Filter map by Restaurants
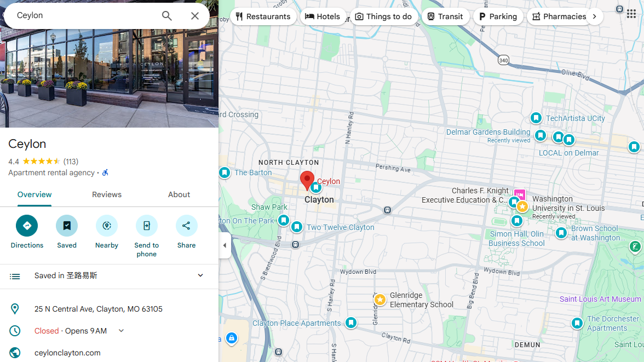 [263, 16]
